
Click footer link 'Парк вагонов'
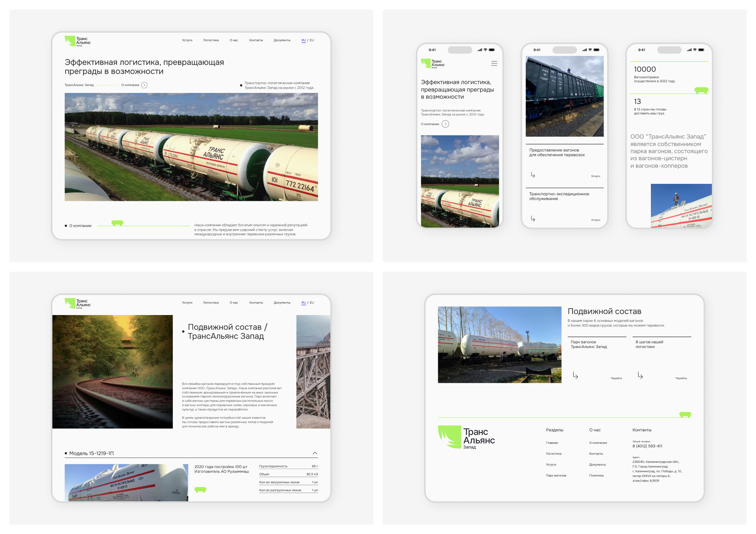(556, 476)
